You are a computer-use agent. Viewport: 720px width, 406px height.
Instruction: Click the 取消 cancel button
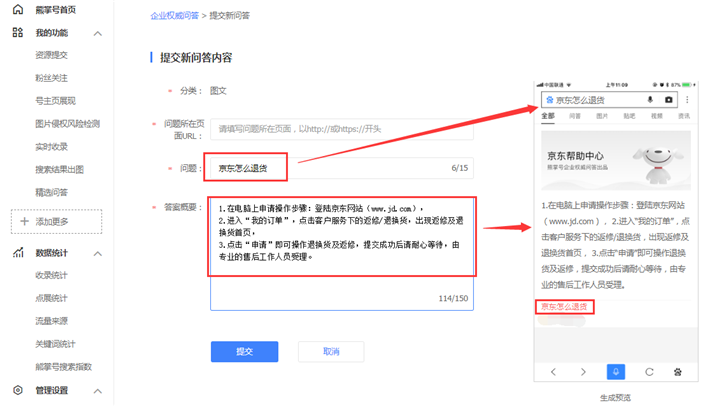tap(331, 351)
